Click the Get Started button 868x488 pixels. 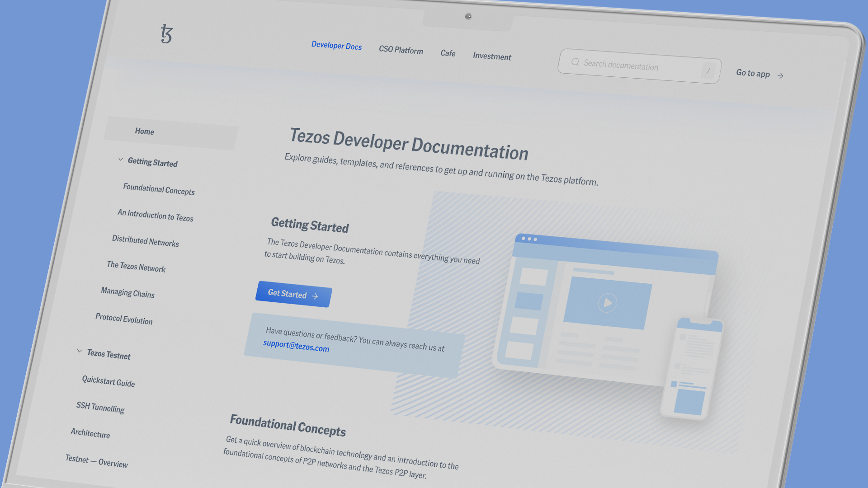[x=294, y=294]
